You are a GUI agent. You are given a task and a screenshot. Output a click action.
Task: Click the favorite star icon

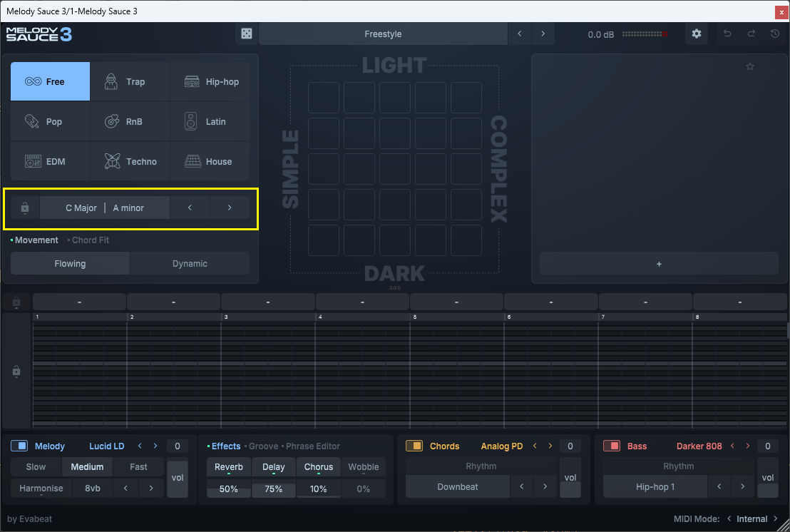pyautogui.click(x=750, y=67)
